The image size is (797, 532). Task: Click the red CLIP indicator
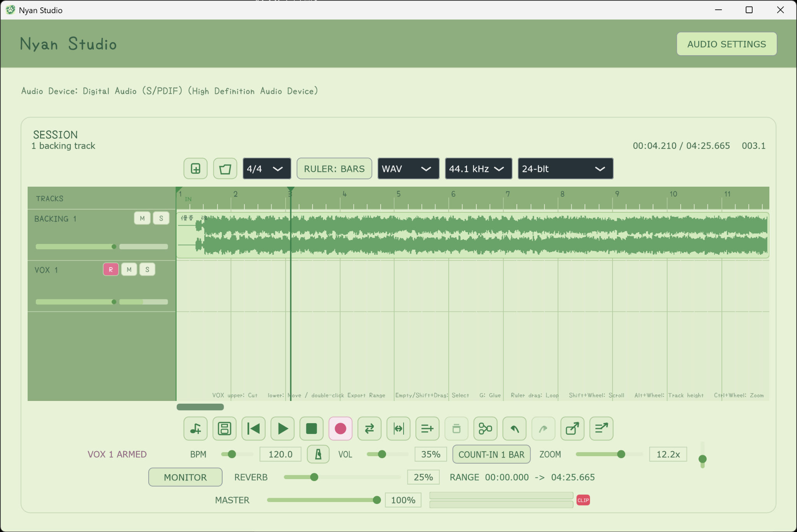(x=583, y=500)
